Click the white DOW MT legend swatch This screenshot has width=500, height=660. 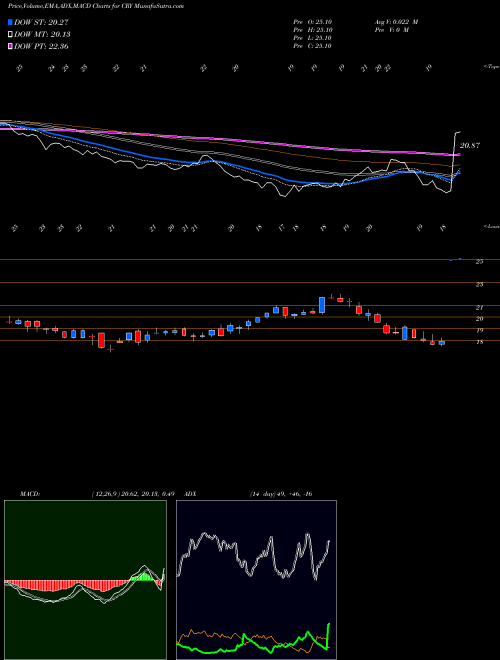[x=10, y=35]
